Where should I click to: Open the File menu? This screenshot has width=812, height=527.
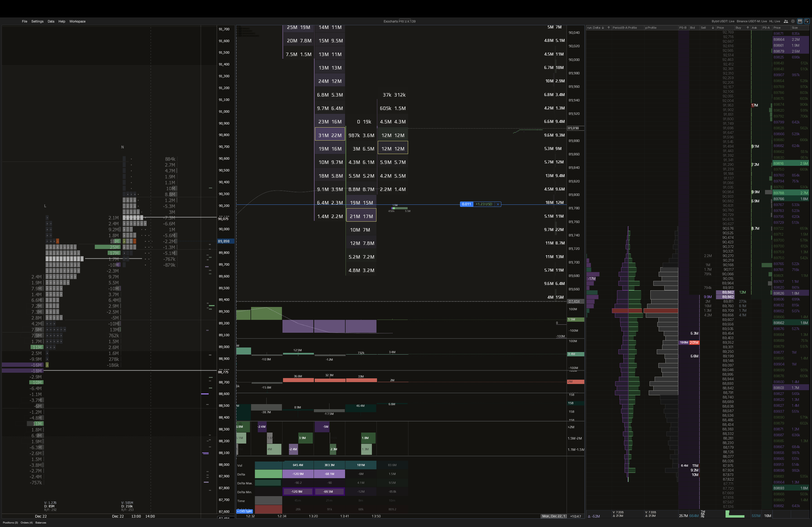tap(24, 21)
